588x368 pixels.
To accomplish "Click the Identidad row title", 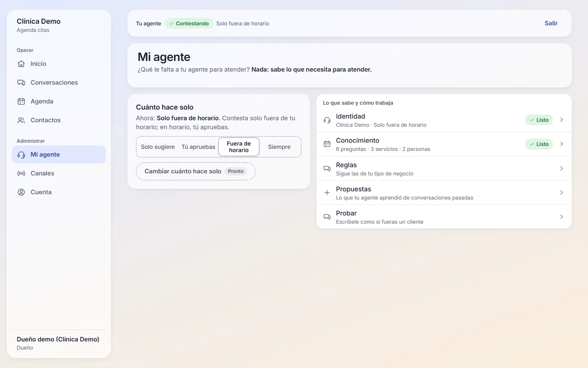I will tap(350, 117).
